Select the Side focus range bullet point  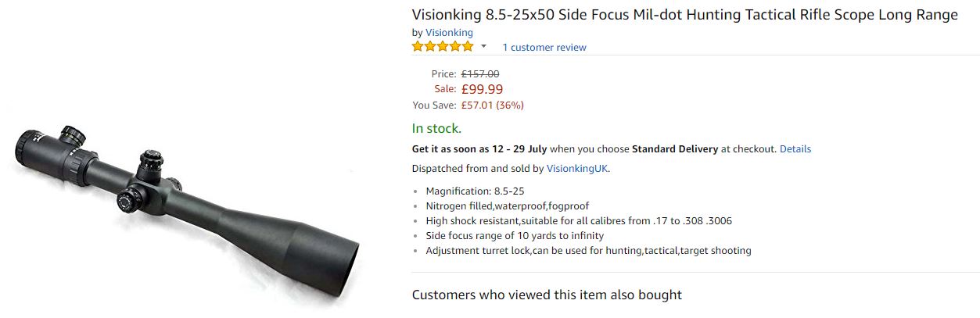coord(515,236)
